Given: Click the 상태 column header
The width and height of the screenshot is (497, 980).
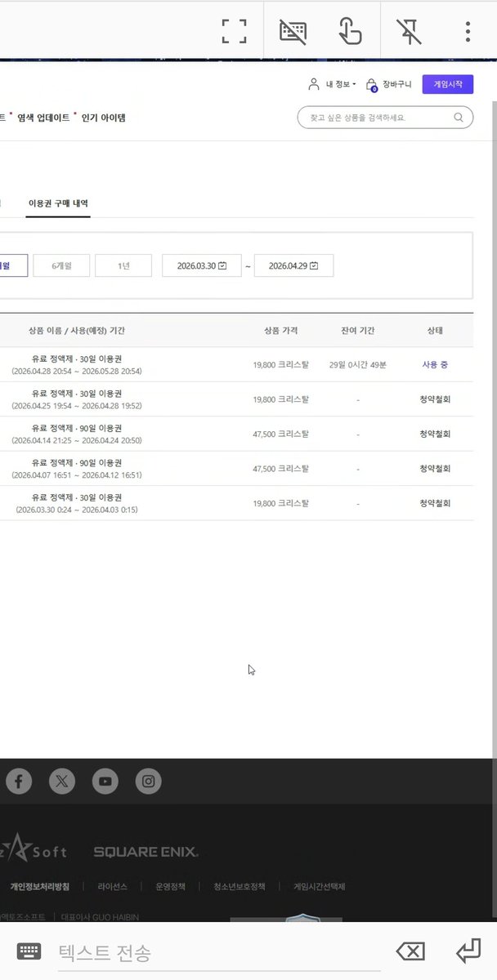Looking at the screenshot, I should pos(435,331).
